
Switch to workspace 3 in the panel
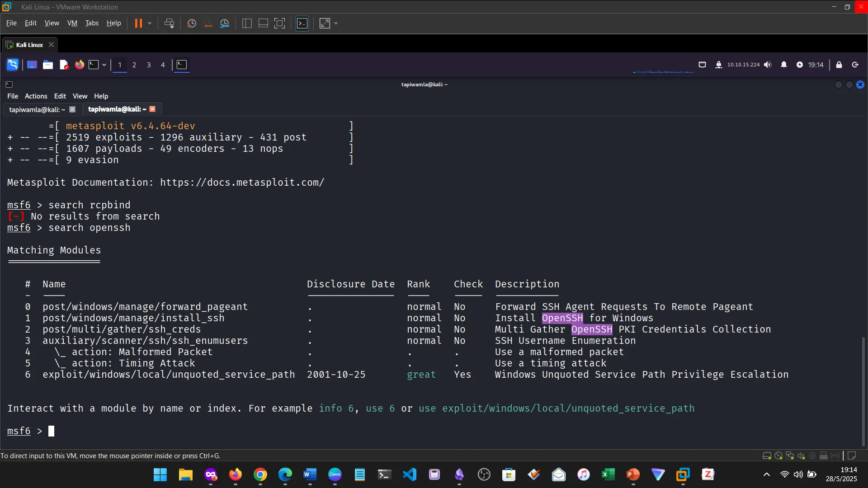[149, 65]
